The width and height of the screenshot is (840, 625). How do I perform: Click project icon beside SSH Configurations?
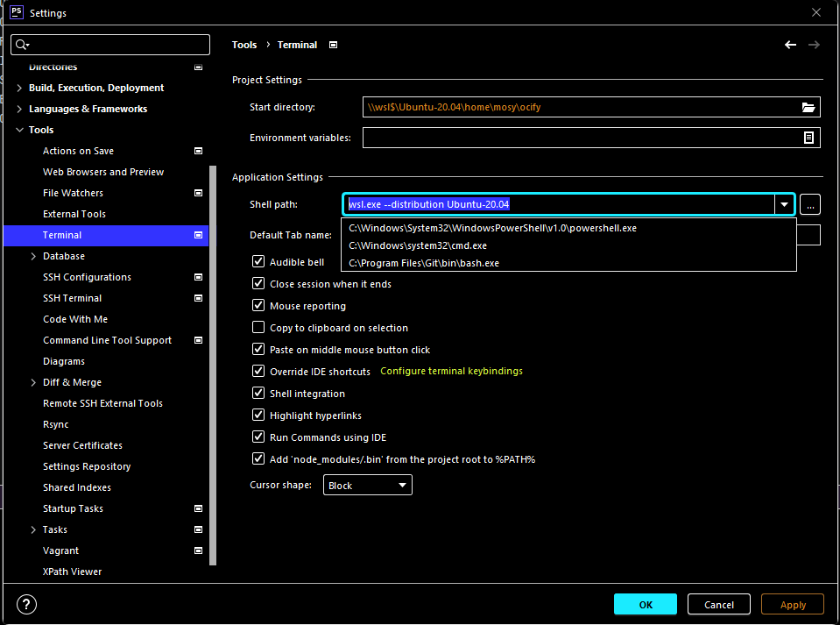click(x=198, y=277)
